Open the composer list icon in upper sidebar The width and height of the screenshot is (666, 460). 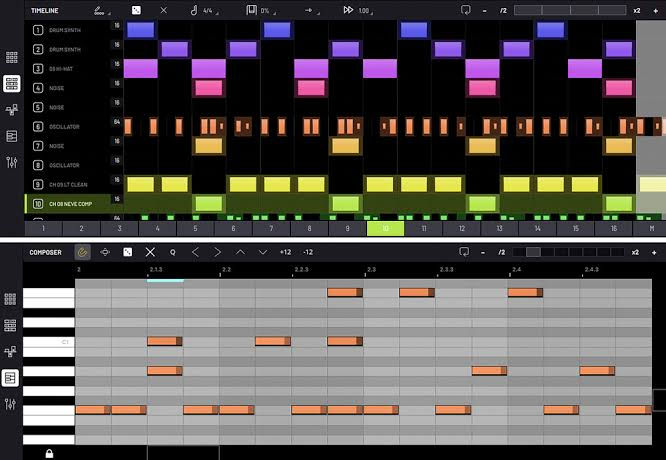pos(11,136)
